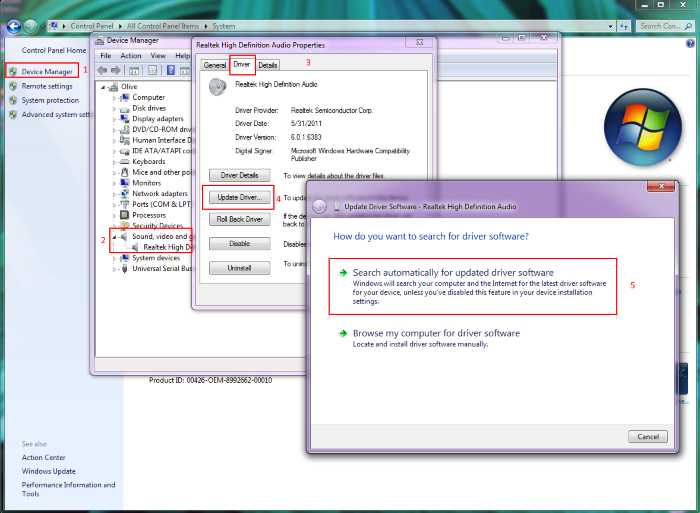Click the Disable button in driver properties
Image resolution: width=700 pixels, height=513 pixels.
pos(239,244)
